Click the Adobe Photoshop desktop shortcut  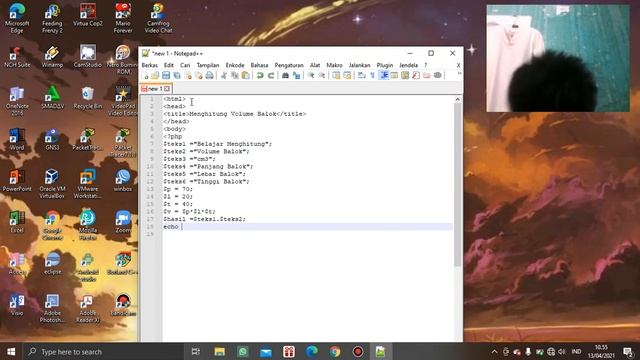[52, 308]
